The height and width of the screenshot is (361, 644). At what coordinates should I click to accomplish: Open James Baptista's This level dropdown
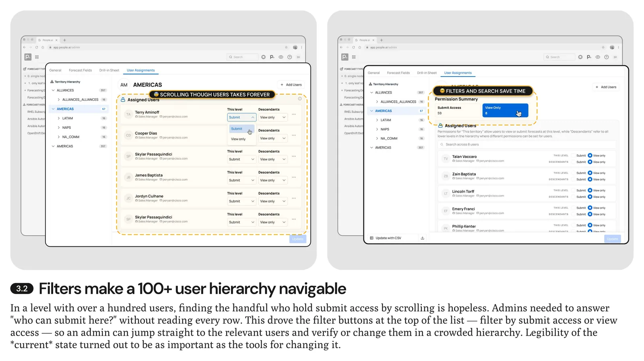point(242,180)
